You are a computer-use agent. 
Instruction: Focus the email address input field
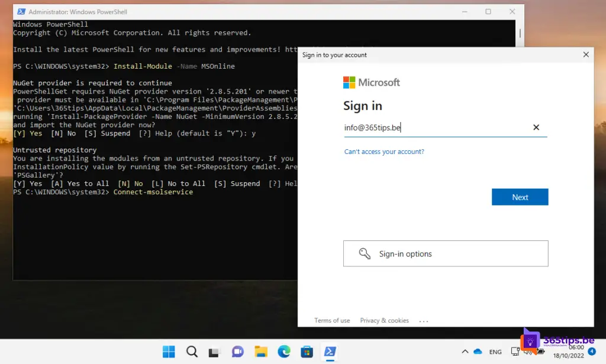point(435,127)
